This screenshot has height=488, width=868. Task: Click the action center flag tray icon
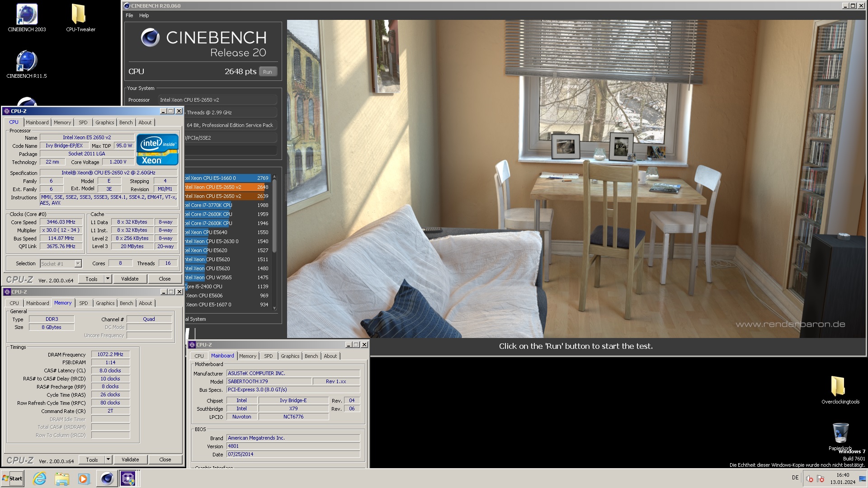(x=821, y=479)
